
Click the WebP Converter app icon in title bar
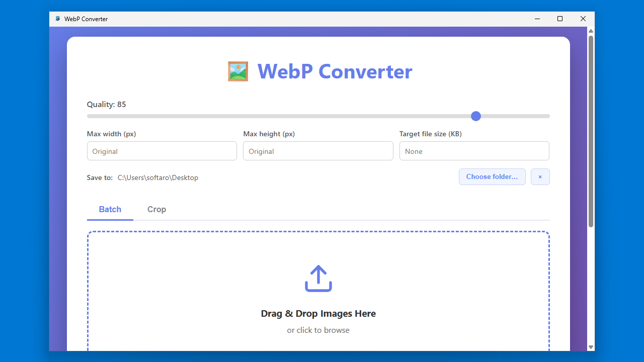point(58,19)
